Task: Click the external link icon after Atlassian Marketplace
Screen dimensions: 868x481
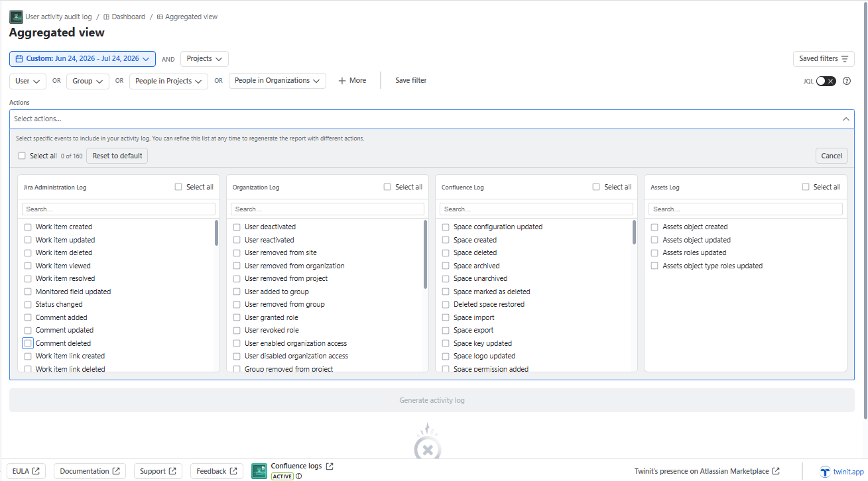Action: point(776,471)
